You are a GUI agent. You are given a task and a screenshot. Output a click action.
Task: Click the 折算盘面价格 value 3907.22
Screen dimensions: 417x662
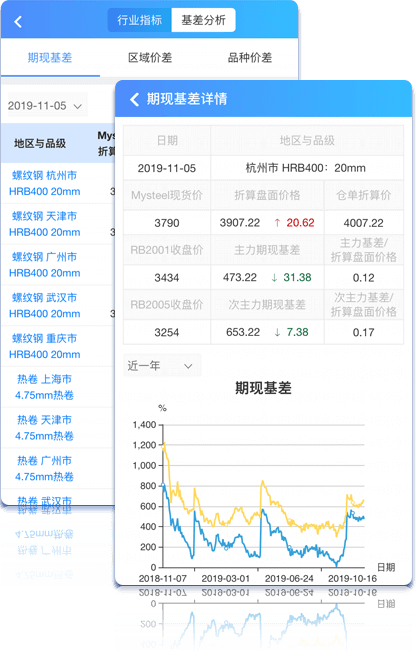(240, 222)
